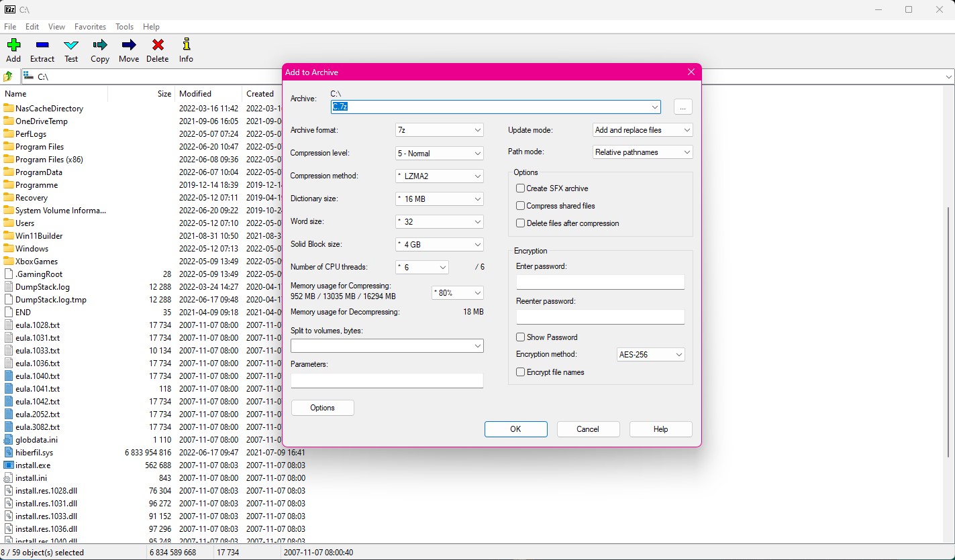
Task: Click the Info toolbar icon
Action: [186, 46]
